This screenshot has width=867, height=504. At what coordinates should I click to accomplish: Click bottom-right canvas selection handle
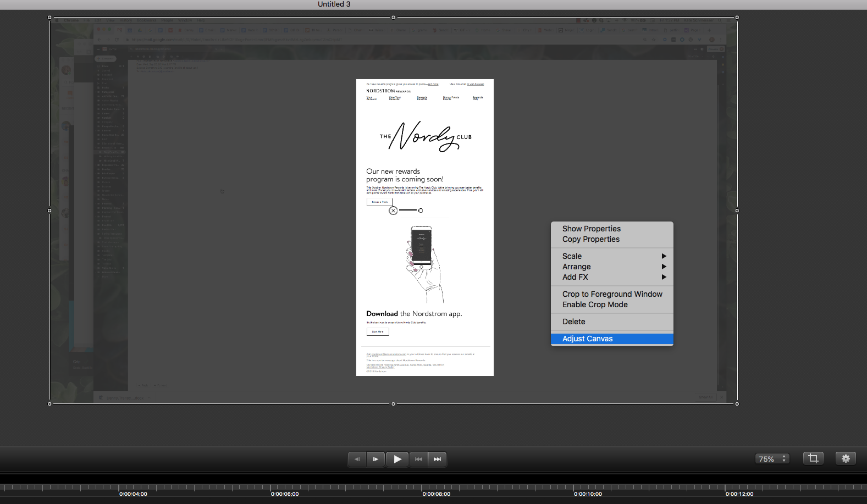737,404
